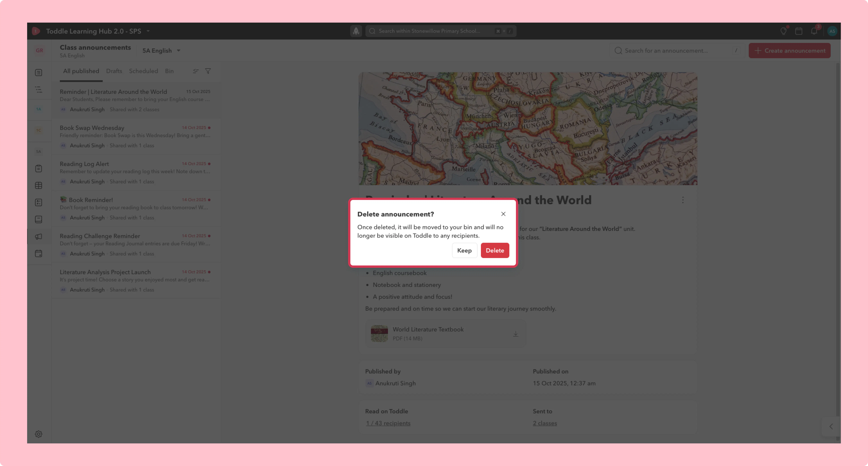Switch to class 5A in sidebar
868x466 pixels.
[39, 152]
